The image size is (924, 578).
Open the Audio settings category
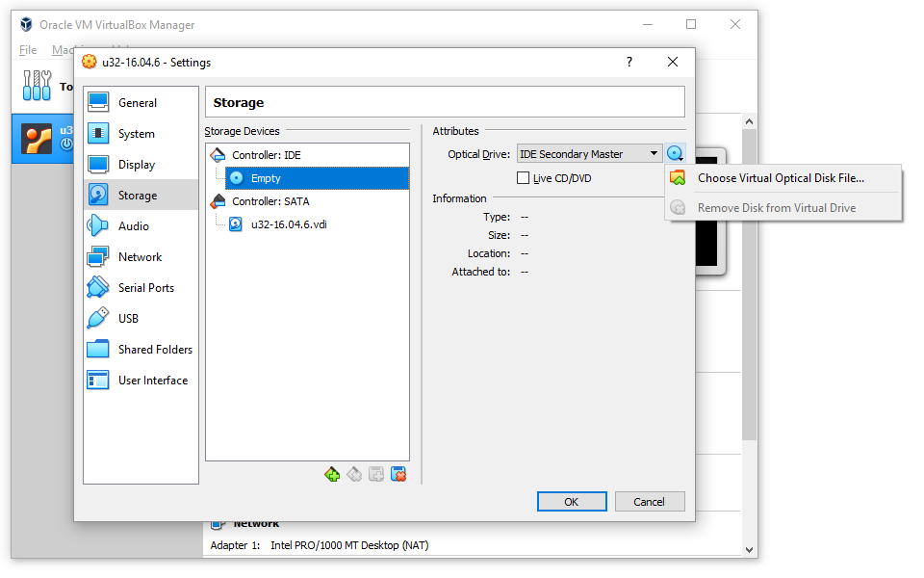[x=133, y=226]
